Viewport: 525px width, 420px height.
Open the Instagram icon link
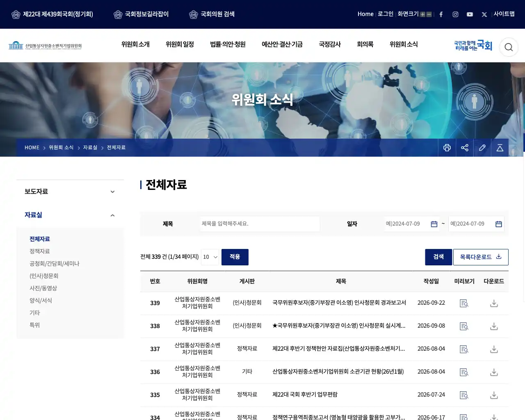[x=455, y=14]
